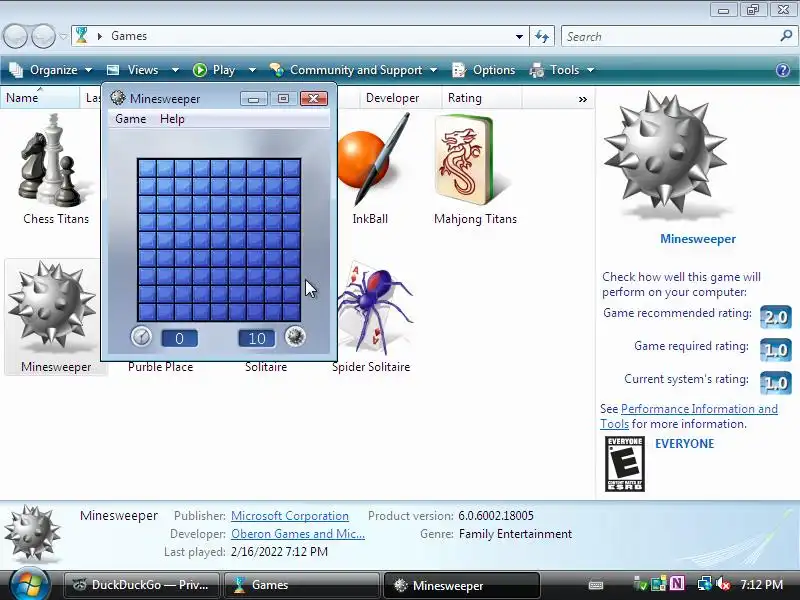The width and height of the screenshot is (800, 600).
Task: Click the taskbar clock showing 7:12 PM
Action: (x=761, y=584)
